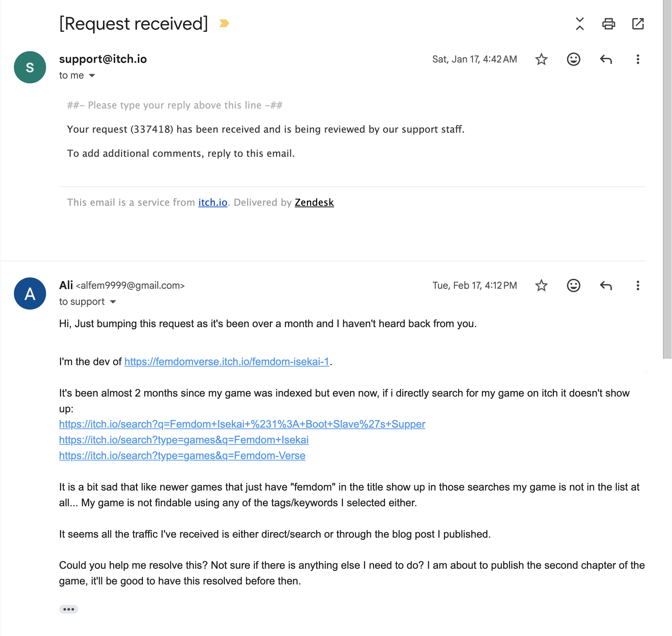This screenshot has width=672, height=636.
Task: Open more options for Ali's message
Action: coord(638,285)
